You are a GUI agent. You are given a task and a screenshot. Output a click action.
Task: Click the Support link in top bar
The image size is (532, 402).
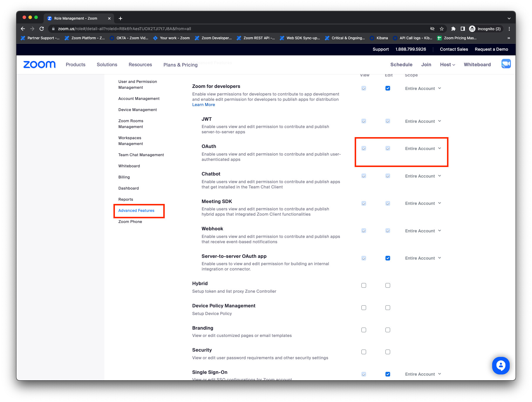coord(380,49)
